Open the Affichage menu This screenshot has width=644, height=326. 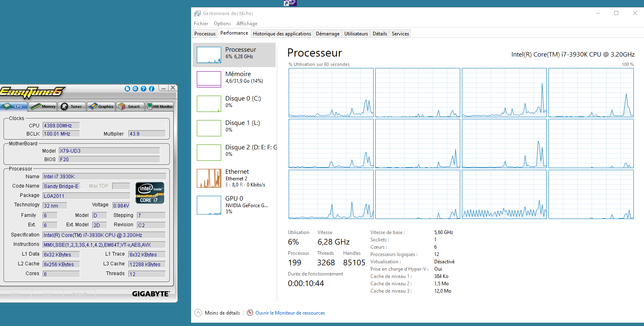[x=247, y=24]
